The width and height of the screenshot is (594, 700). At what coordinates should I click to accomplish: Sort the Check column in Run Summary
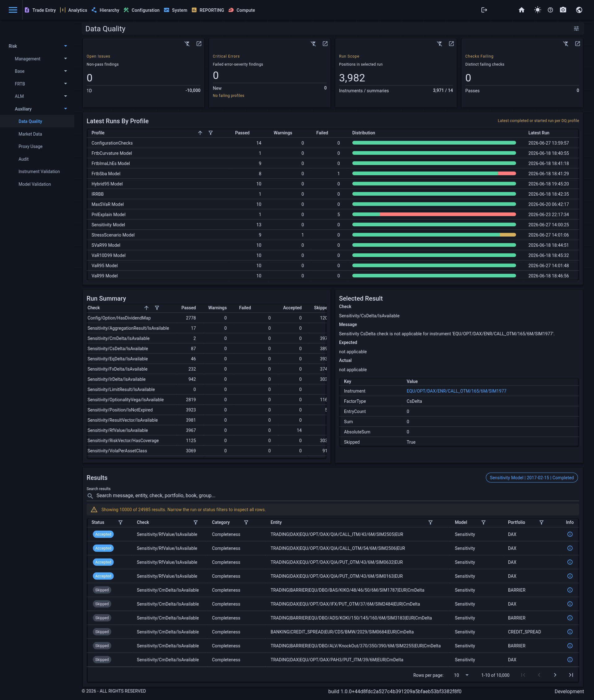[x=146, y=308]
